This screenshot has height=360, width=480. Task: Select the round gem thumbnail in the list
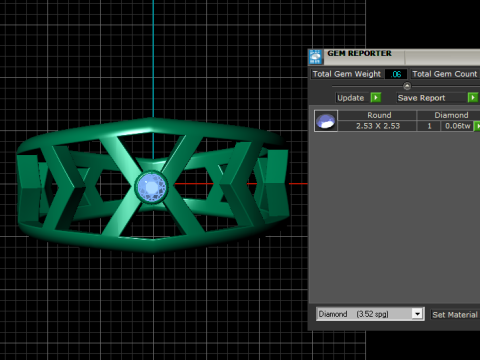click(x=326, y=121)
